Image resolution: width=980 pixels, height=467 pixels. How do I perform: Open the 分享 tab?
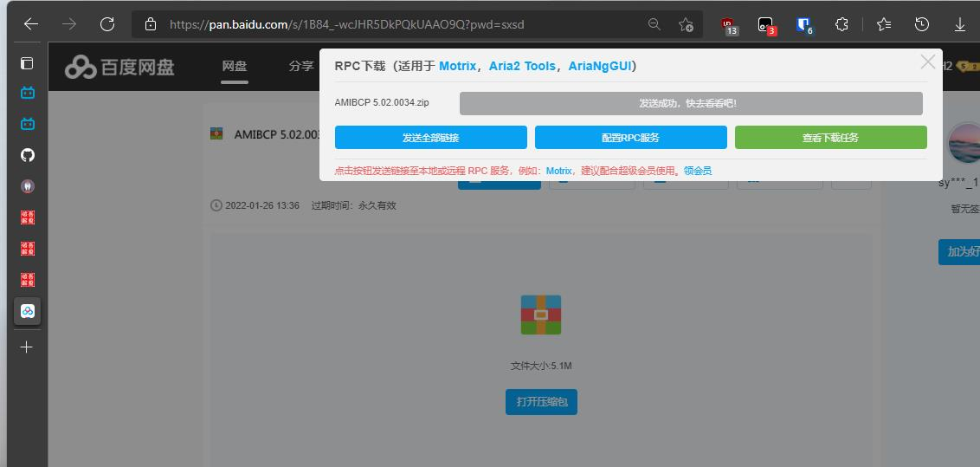tap(301, 66)
